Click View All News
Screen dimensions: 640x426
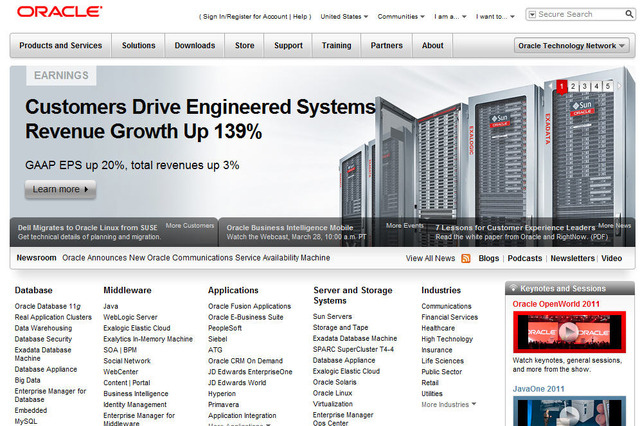[430, 258]
